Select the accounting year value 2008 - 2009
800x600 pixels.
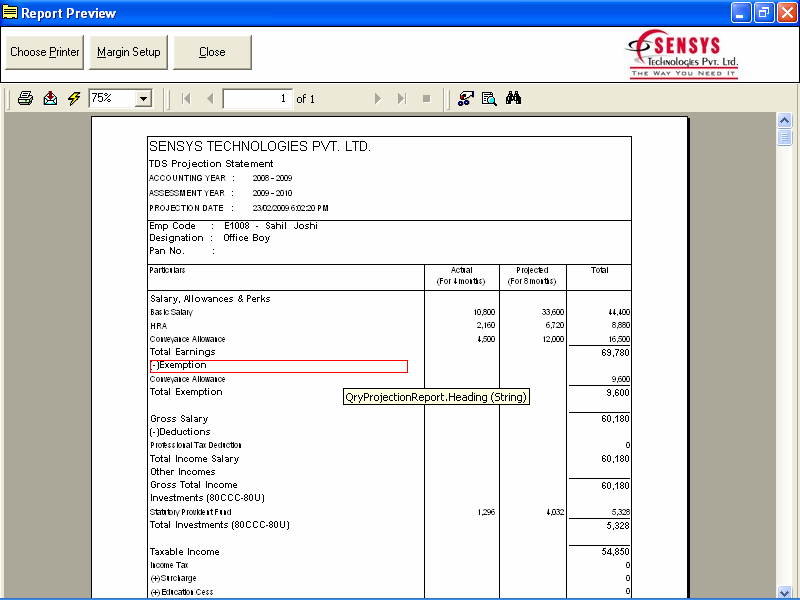coord(272,178)
